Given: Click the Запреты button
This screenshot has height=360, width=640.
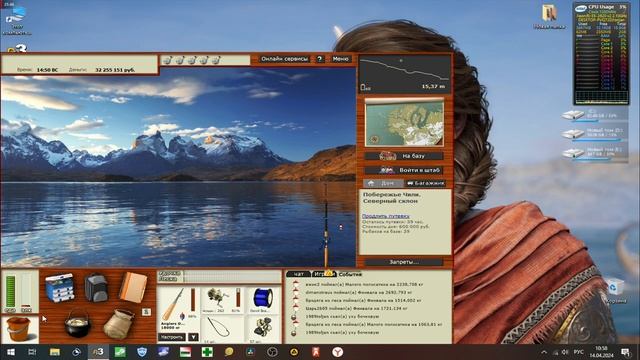Looking at the screenshot, I should pos(404,262).
